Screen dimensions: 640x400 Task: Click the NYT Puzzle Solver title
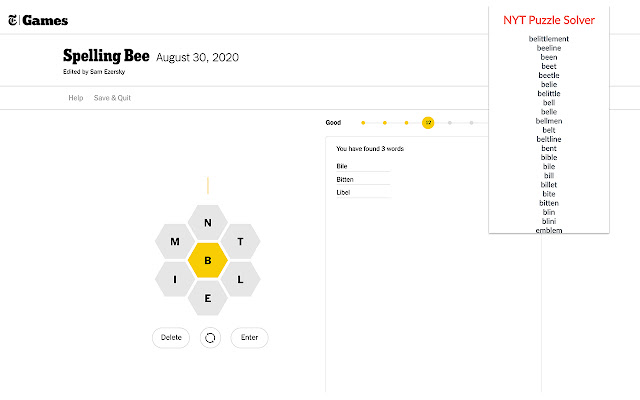coord(548,19)
